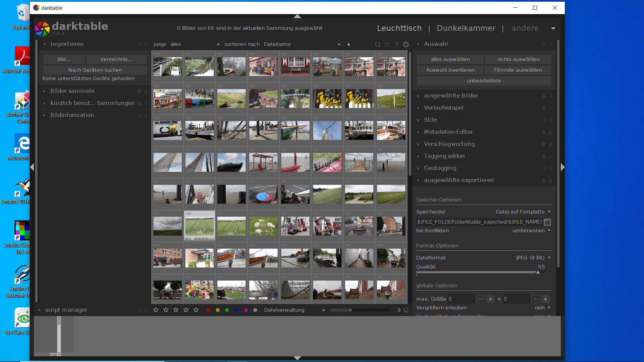Viewport: 644px width, 362px height.
Task: Open darktable preferences gear icon
Action: click(406, 44)
